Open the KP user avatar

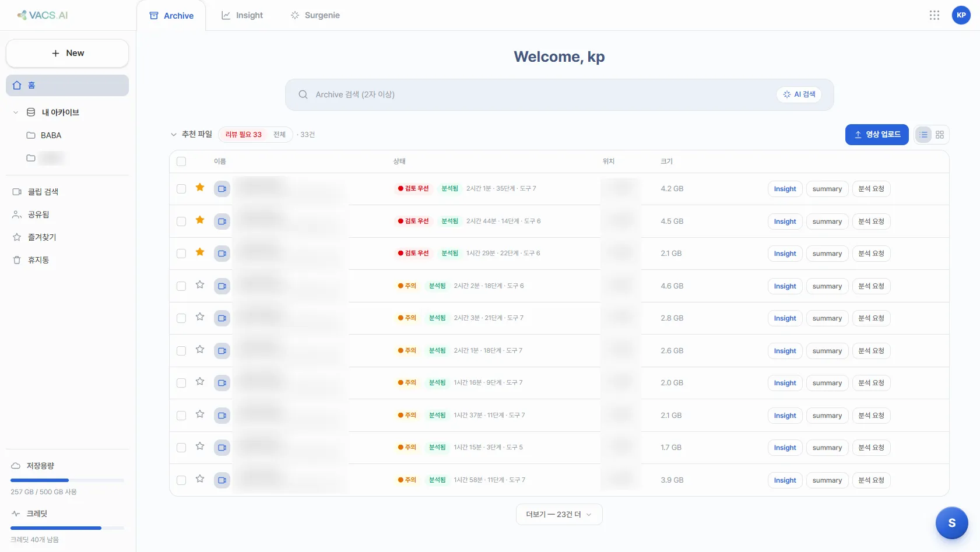(961, 15)
